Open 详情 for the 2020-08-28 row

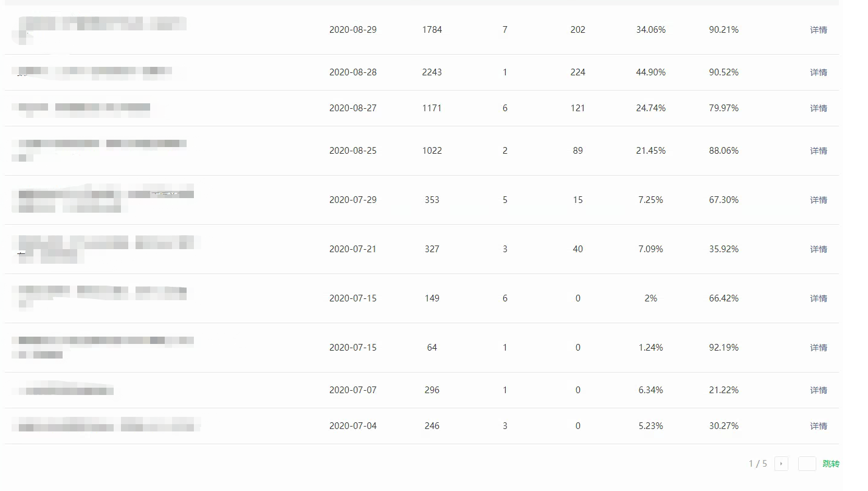pos(818,72)
